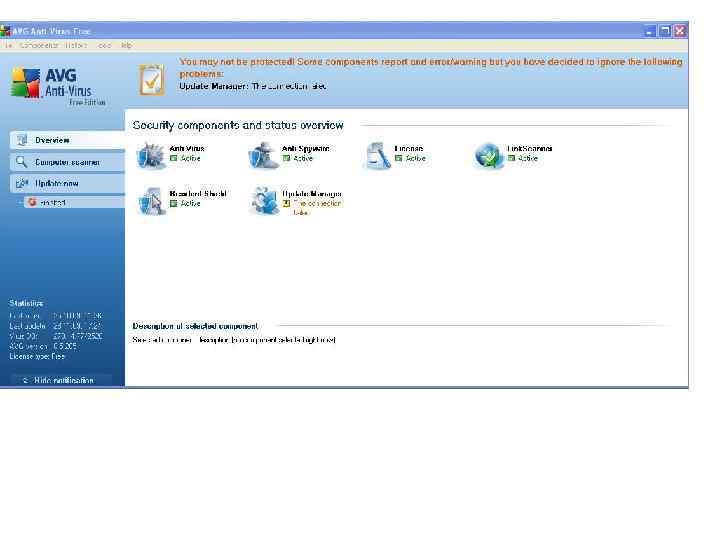Click the Computer scanner magnifier icon
The image size is (720, 540).
22,162
